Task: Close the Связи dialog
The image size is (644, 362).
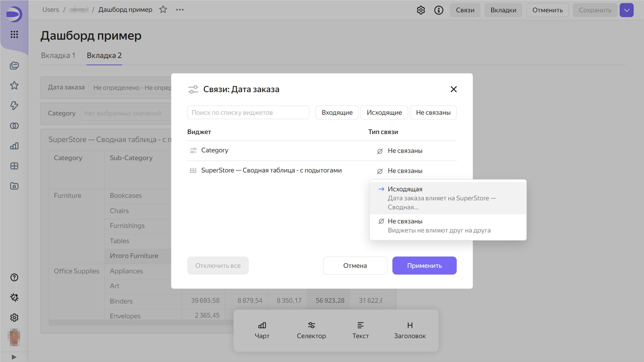Action: 453,89
